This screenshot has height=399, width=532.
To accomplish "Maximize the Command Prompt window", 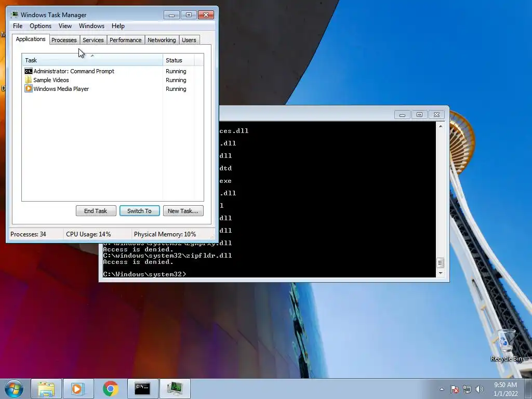I will 419,115.
